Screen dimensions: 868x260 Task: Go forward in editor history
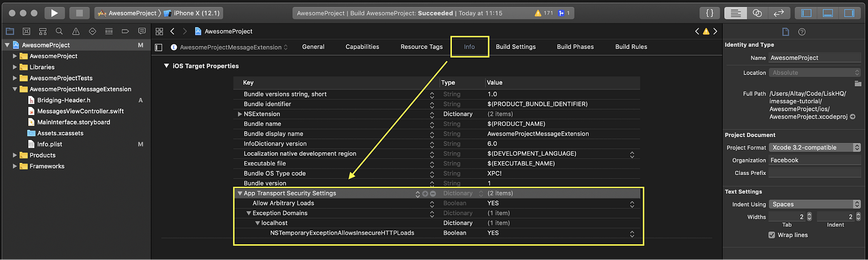184,31
